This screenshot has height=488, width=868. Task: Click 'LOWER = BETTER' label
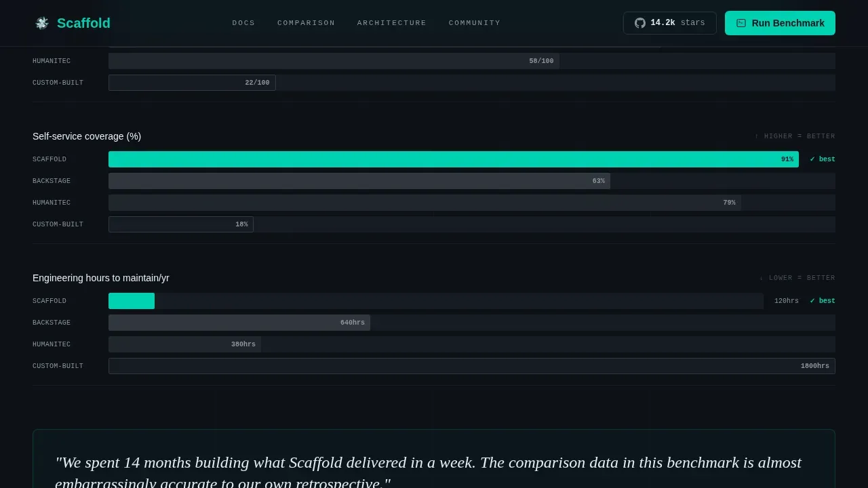[x=797, y=278]
